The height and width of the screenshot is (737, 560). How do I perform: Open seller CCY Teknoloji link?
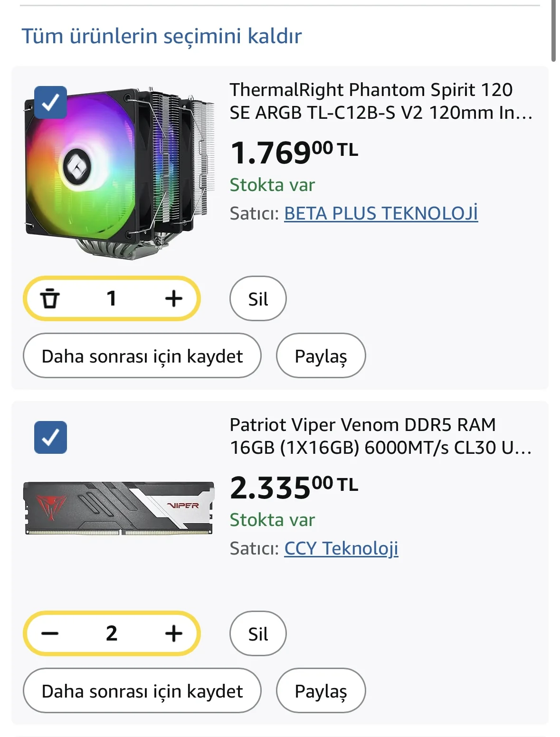pyautogui.click(x=341, y=548)
